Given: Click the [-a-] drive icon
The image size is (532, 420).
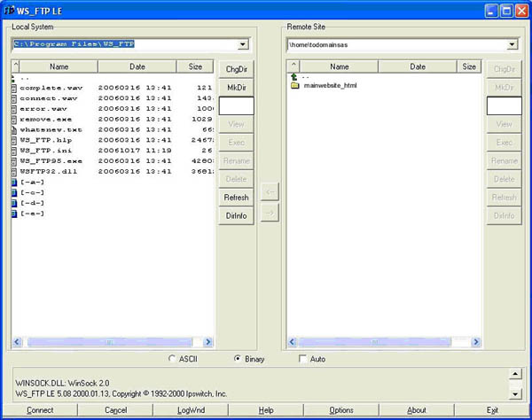Looking at the screenshot, I should 14,183.
